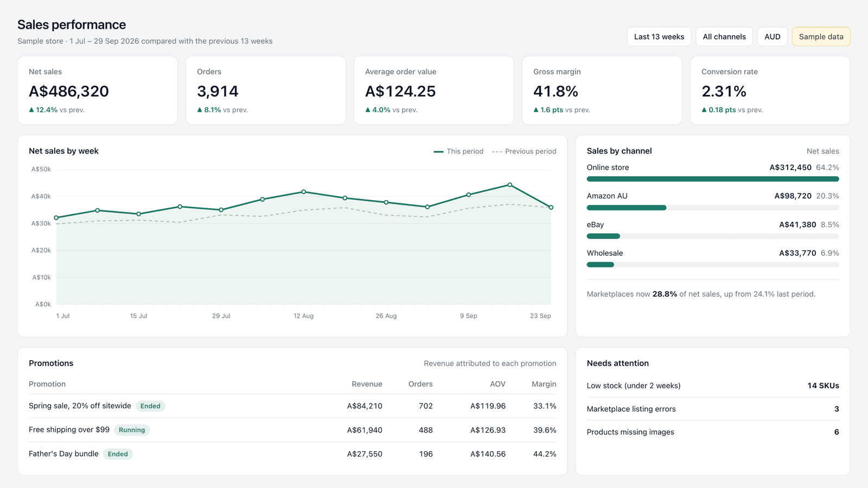Open Products missing images item
Screen dimensions: 868x488
[x=713, y=432]
